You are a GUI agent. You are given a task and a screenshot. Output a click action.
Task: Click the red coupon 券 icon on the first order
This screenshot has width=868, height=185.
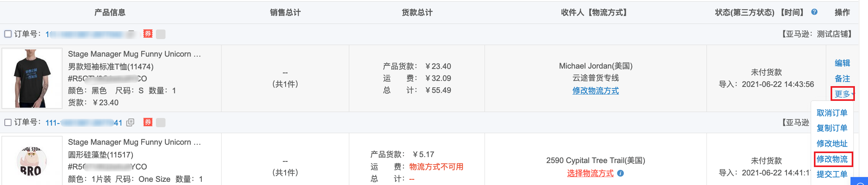148,34
